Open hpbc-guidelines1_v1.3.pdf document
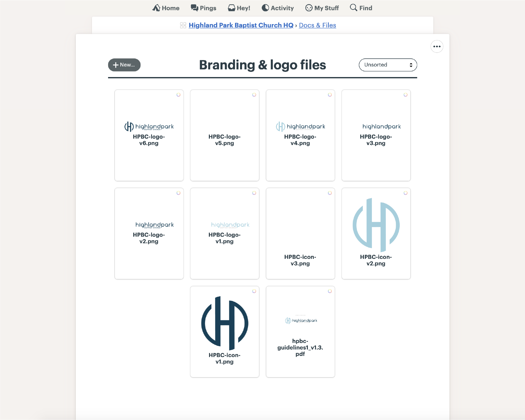Screen dimensions: 525x420 tap(301, 332)
